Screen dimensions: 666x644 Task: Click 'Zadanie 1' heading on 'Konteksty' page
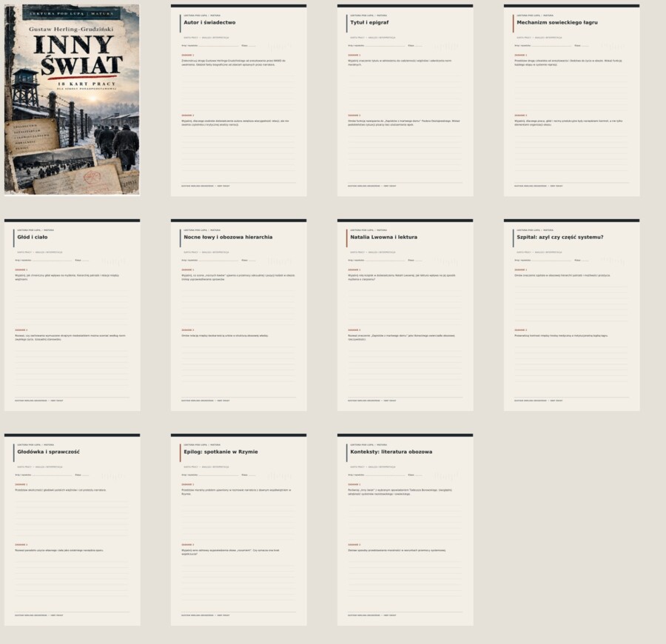coord(354,484)
